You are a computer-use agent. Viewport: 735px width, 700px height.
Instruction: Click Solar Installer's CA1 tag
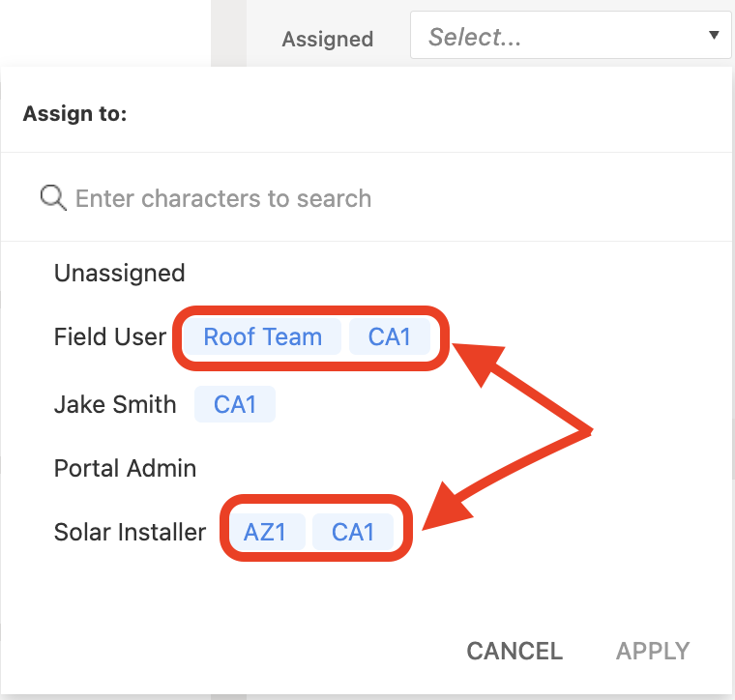(353, 532)
